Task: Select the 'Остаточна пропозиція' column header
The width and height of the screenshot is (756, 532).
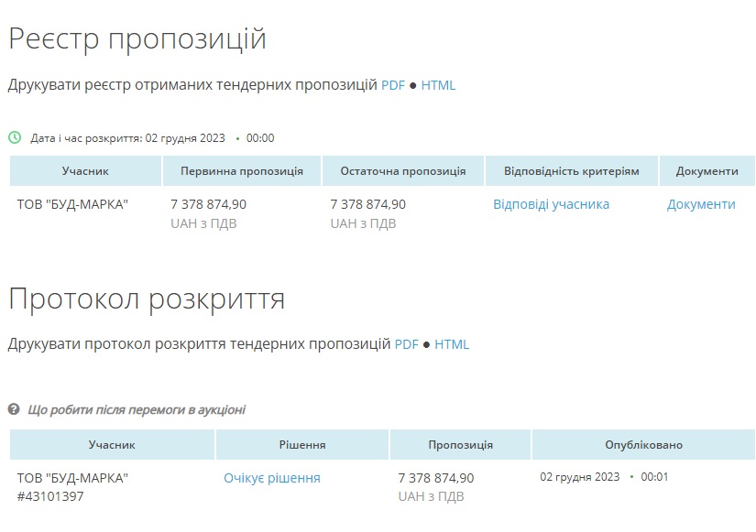Action: point(403,171)
